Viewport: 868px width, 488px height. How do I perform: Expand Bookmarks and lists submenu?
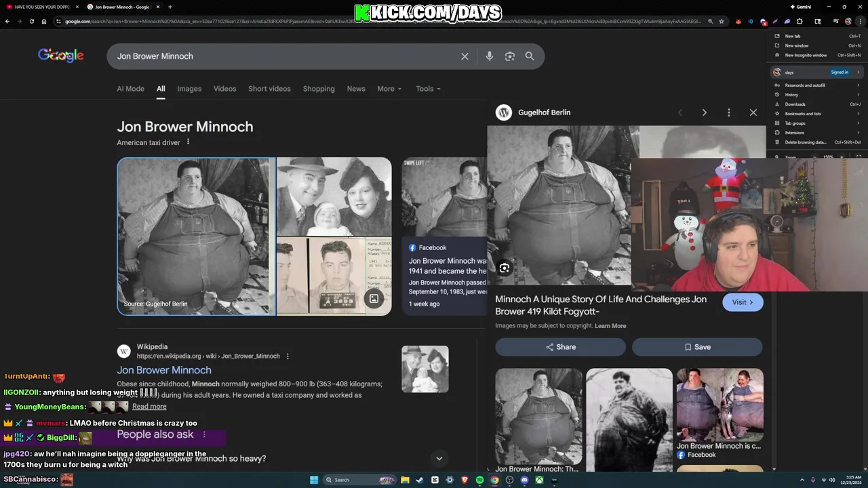pos(816,114)
